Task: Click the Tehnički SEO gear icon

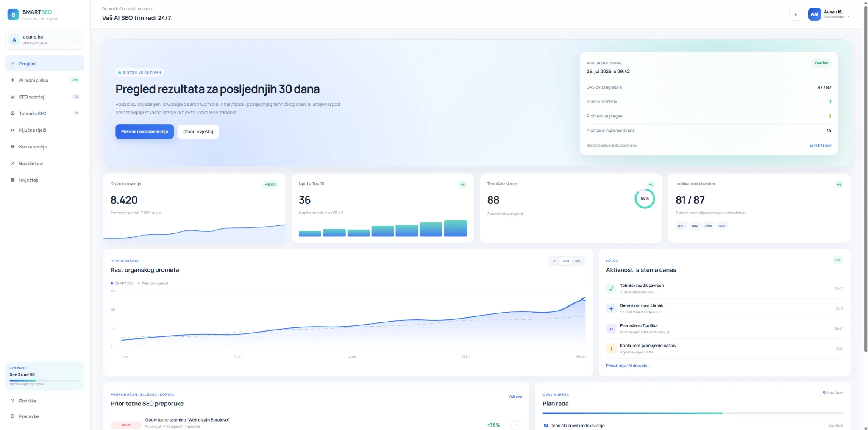Action: pos(13,114)
